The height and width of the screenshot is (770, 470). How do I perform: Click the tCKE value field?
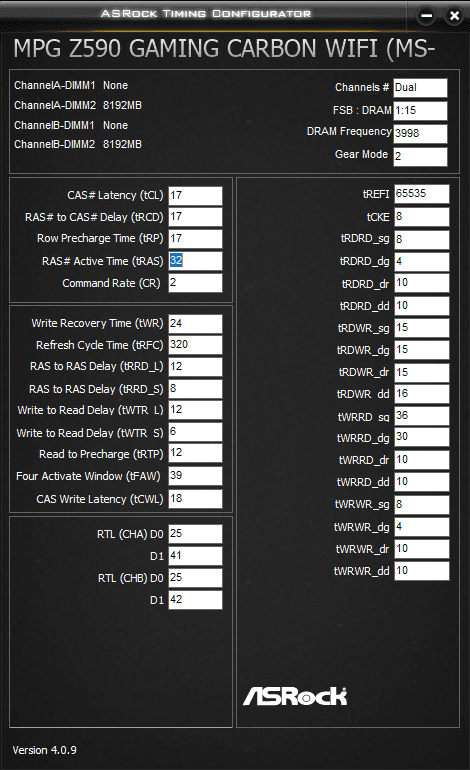click(x=422, y=217)
